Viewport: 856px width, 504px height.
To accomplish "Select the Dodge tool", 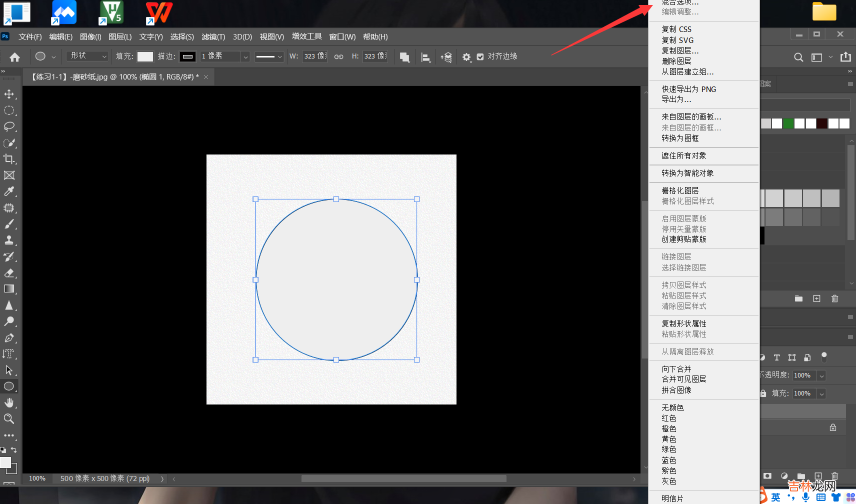I will [9, 321].
